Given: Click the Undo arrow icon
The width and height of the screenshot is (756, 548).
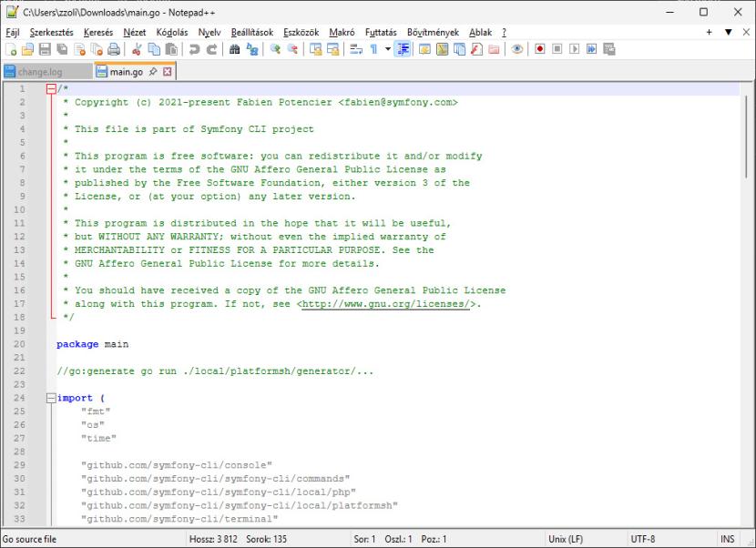Looking at the screenshot, I should tap(195, 49).
